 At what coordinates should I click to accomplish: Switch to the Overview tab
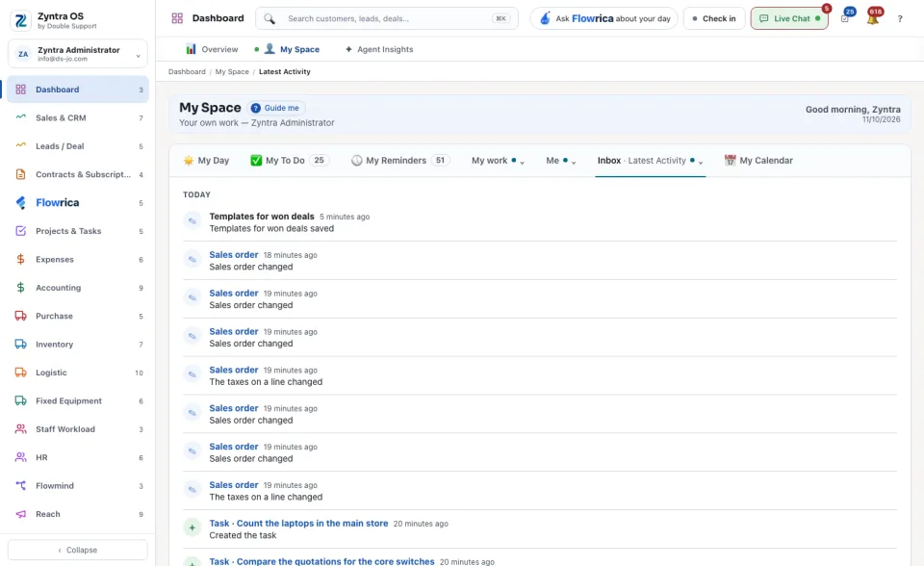(212, 49)
